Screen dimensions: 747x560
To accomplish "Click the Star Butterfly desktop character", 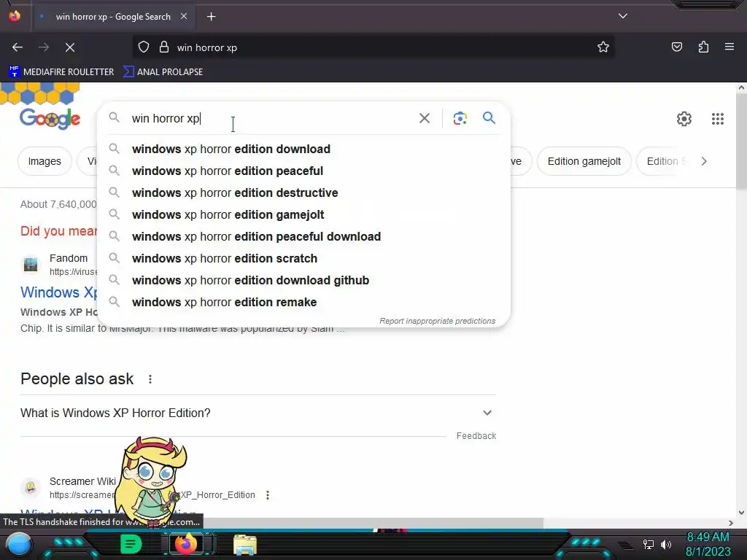I will (152, 481).
